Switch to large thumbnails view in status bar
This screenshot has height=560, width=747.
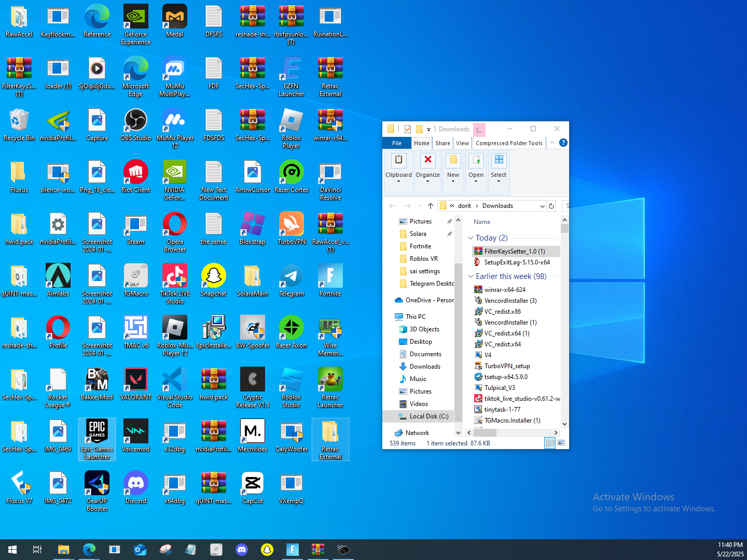coord(561,443)
